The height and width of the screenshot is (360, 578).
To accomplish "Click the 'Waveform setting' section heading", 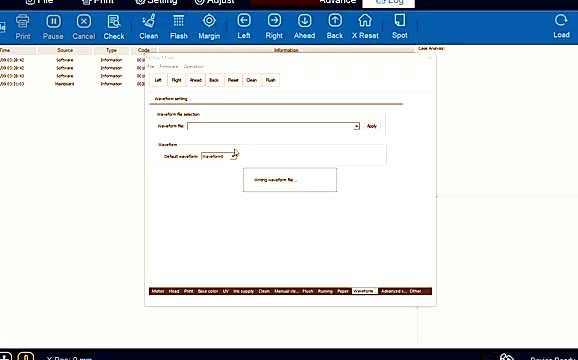I will [171, 99].
